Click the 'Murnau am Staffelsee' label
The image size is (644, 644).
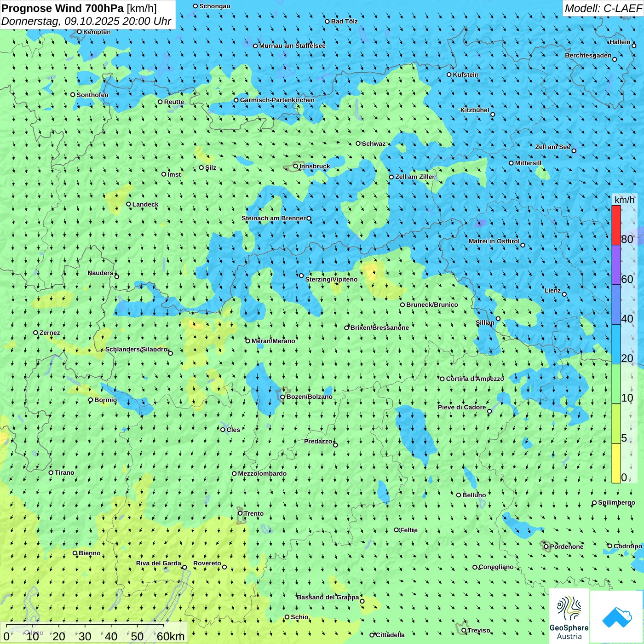pyautogui.click(x=292, y=46)
